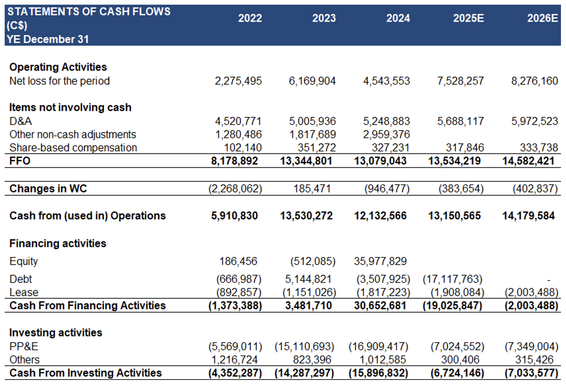
Task: Click the Net loss for the period label
Action: click(60, 81)
